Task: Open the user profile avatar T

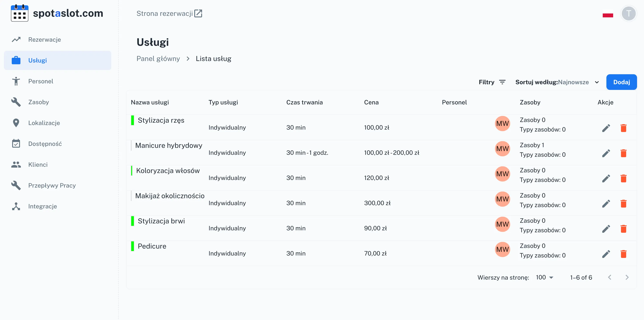Action: coord(629,13)
